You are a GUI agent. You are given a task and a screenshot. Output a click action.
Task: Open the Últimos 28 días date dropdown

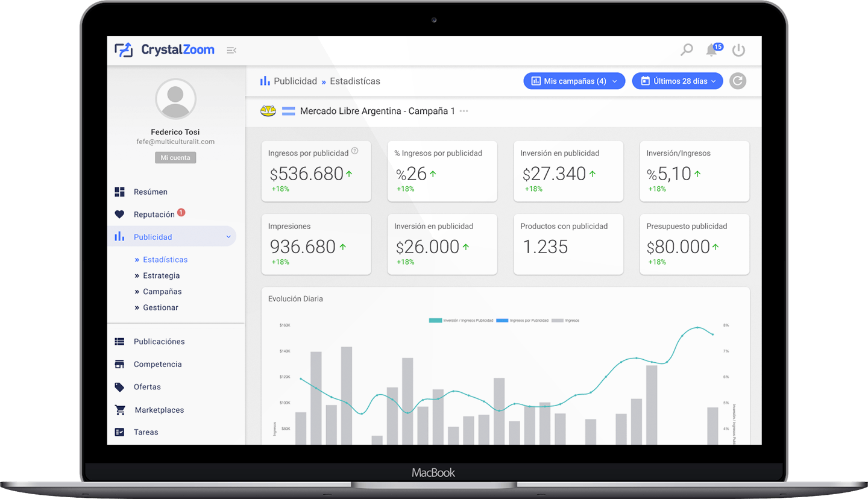[677, 81]
